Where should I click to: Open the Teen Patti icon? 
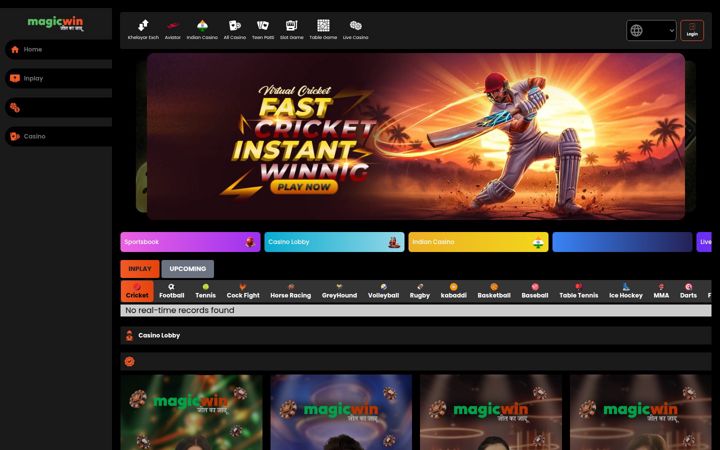tap(263, 30)
